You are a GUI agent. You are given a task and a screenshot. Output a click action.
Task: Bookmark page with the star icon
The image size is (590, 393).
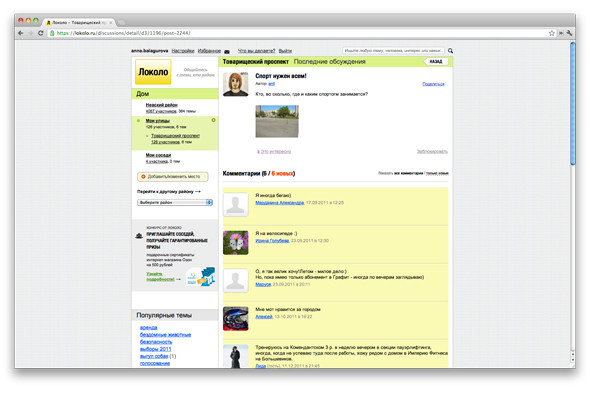coord(552,33)
